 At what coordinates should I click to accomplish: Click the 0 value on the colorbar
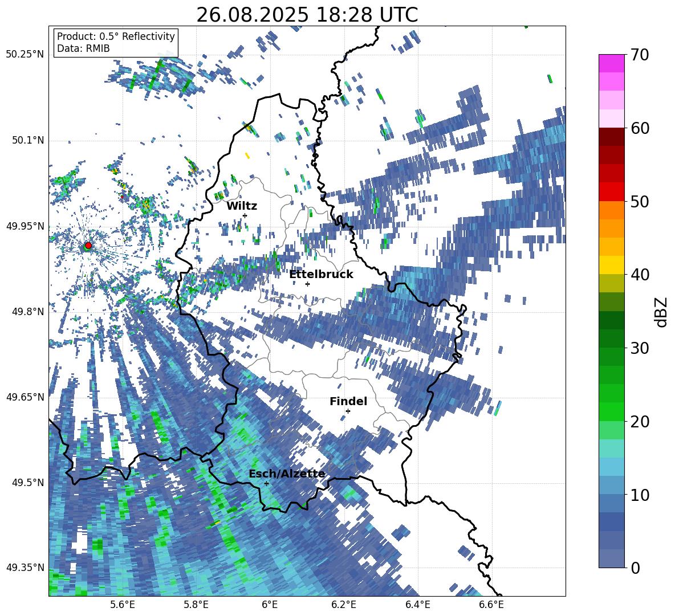(x=635, y=568)
